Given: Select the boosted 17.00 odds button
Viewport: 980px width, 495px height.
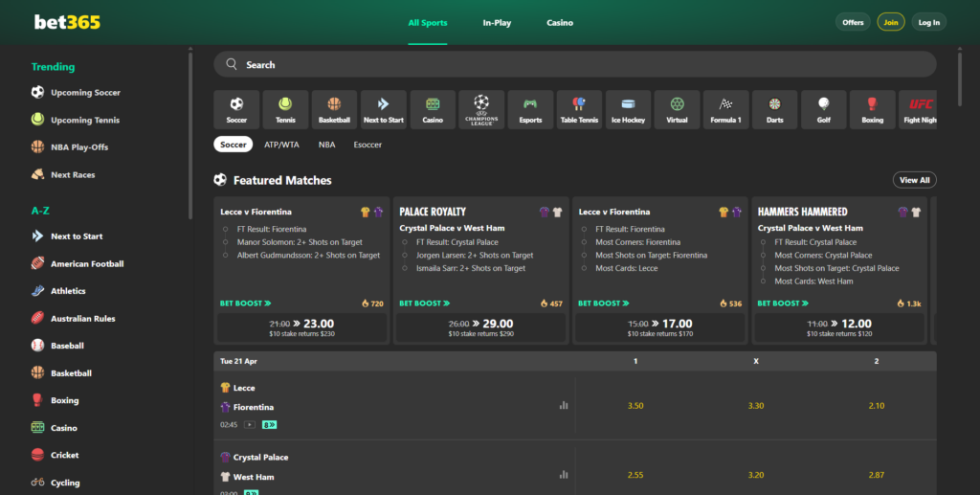Looking at the screenshot, I should (660, 327).
